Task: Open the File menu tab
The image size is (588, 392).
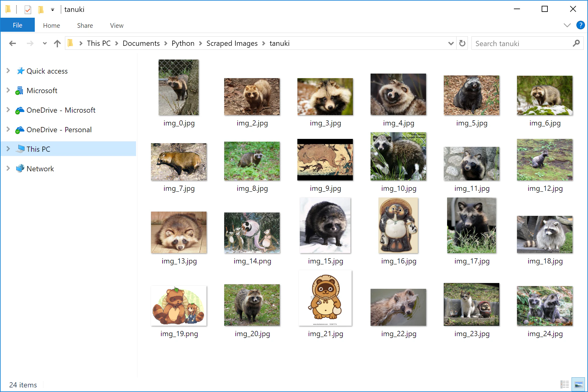Action: [x=17, y=25]
